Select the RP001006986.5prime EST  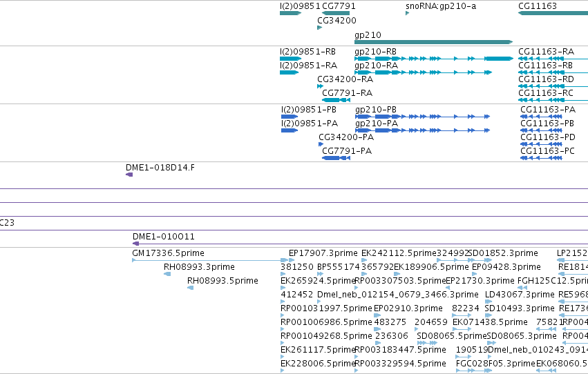click(283, 329)
